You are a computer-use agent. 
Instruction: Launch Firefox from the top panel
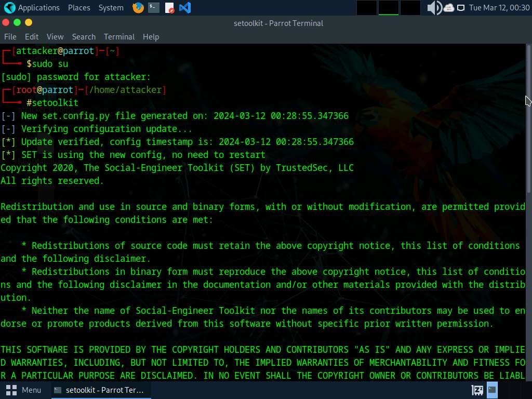tap(138, 8)
